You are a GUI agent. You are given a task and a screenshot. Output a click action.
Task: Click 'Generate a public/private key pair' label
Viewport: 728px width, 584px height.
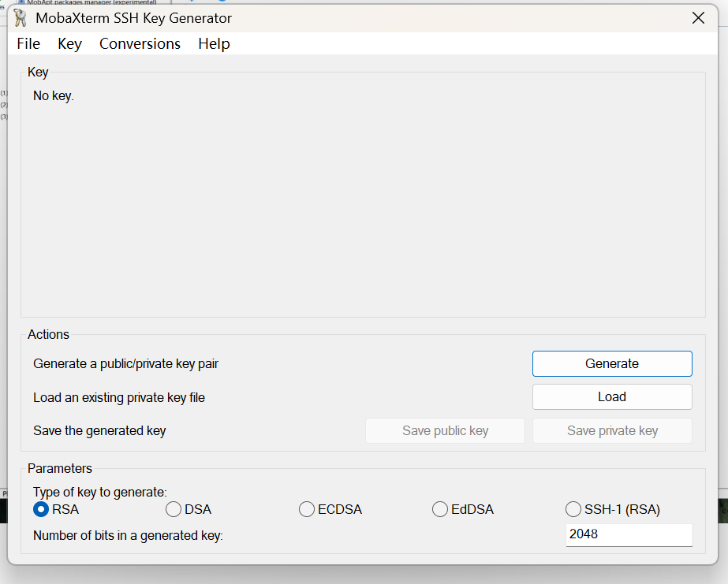[x=126, y=363]
